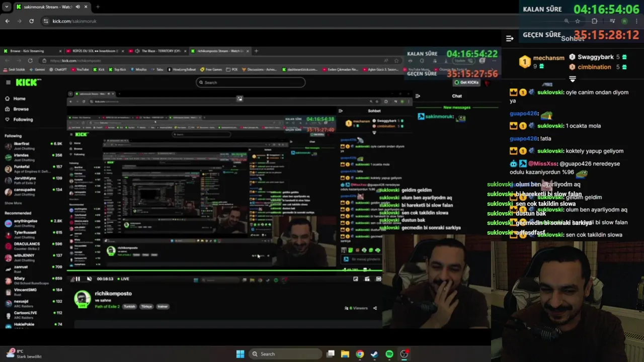Click the trainer tag

coord(163,306)
